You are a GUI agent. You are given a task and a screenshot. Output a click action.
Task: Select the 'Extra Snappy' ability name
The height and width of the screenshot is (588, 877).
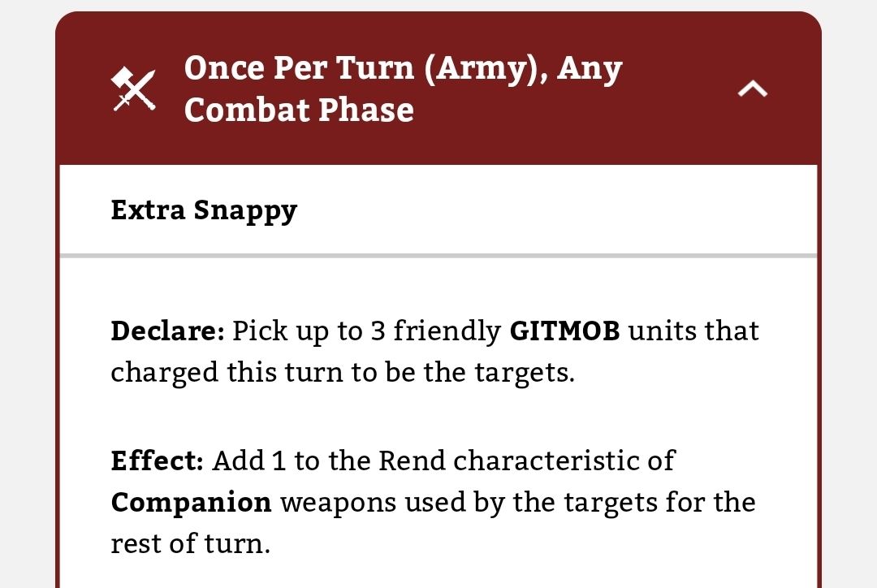coord(204,210)
